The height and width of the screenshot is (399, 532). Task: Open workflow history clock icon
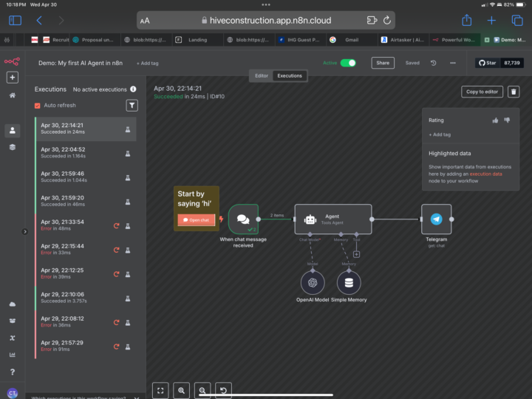[x=433, y=63]
